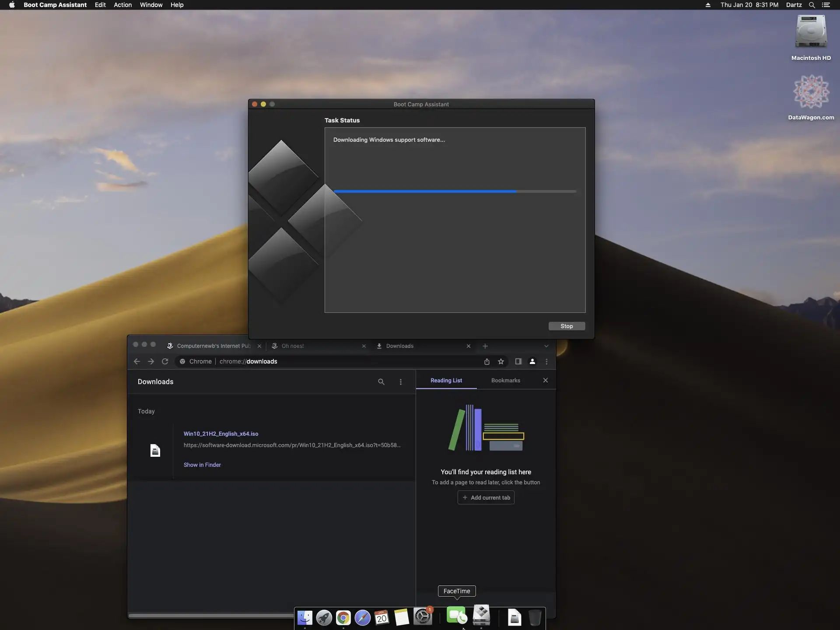Bookmark page with the star icon
The width and height of the screenshot is (840, 630).
(501, 361)
